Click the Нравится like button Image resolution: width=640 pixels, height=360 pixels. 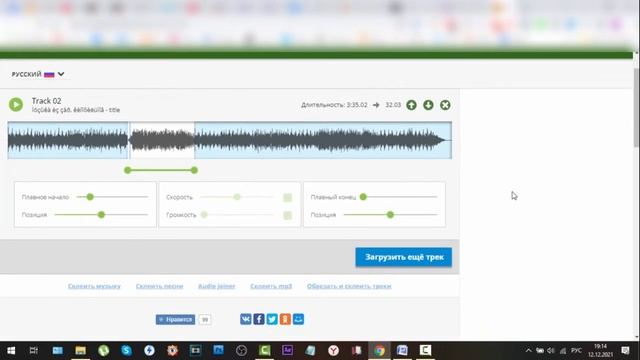176,319
